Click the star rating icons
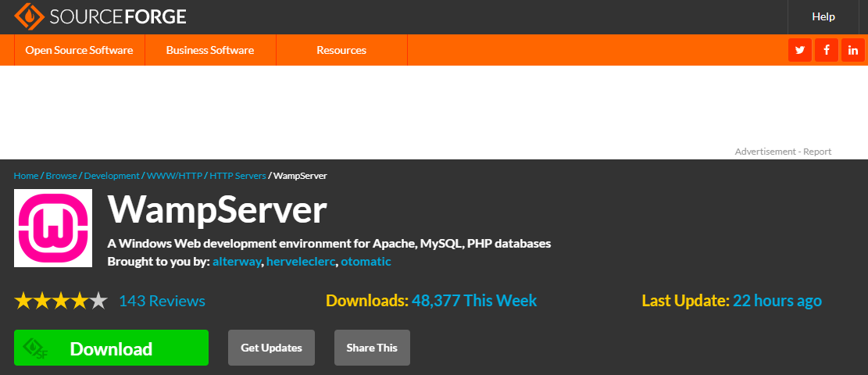 pos(60,301)
